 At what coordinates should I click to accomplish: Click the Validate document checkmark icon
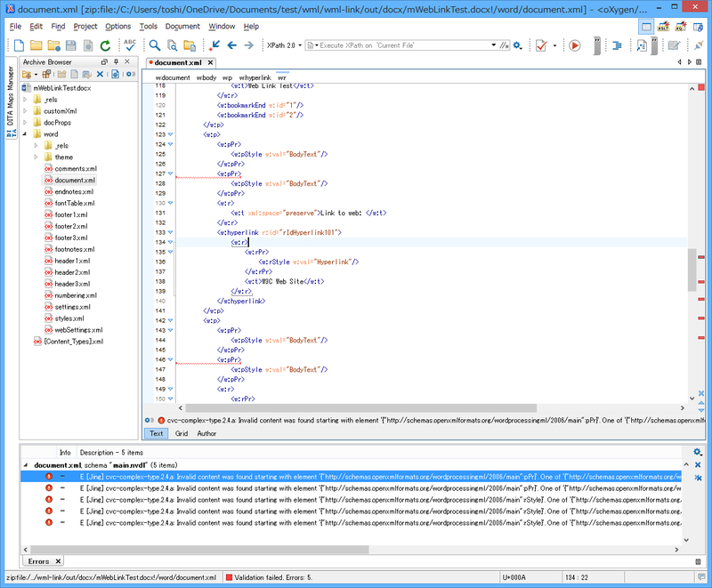coord(542,44)
